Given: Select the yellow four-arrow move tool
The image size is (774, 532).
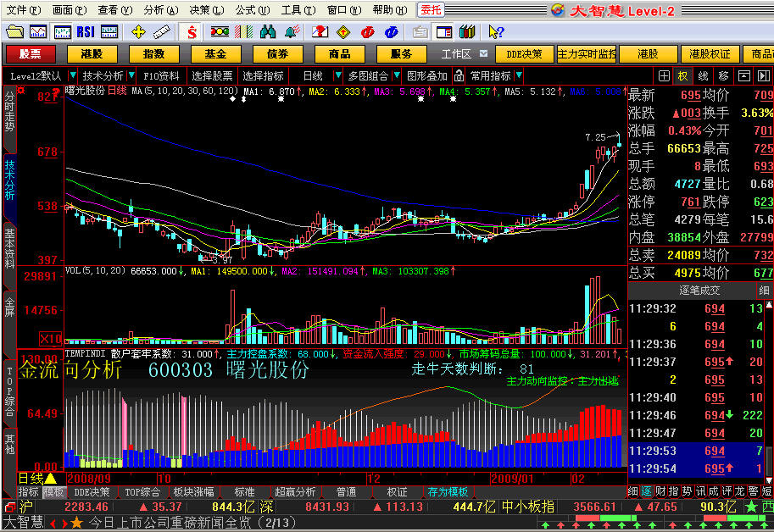Looking at the screenshot, I should (x=139, y=32).
